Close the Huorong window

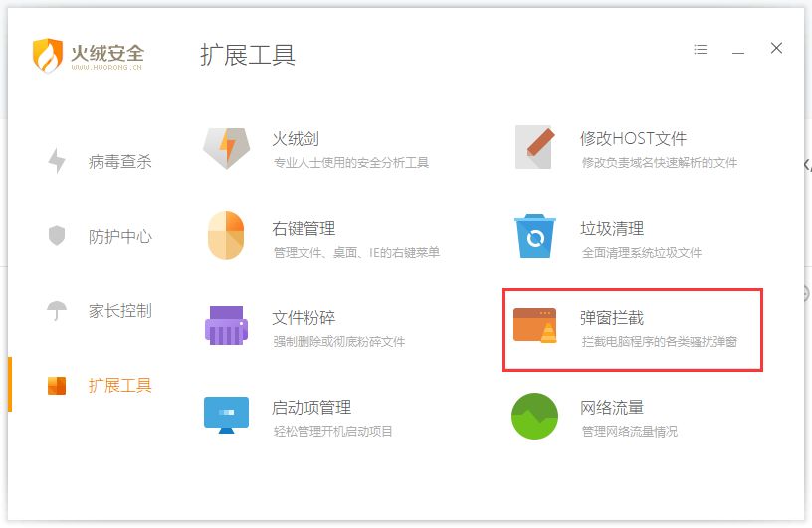[776, 48]
